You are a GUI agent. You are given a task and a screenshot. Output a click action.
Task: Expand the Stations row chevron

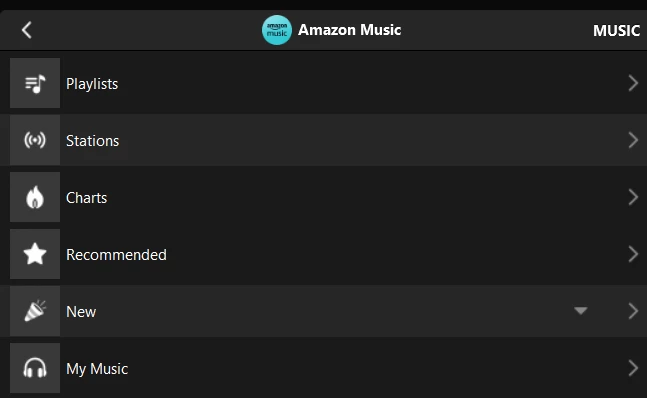click(633, 140)
